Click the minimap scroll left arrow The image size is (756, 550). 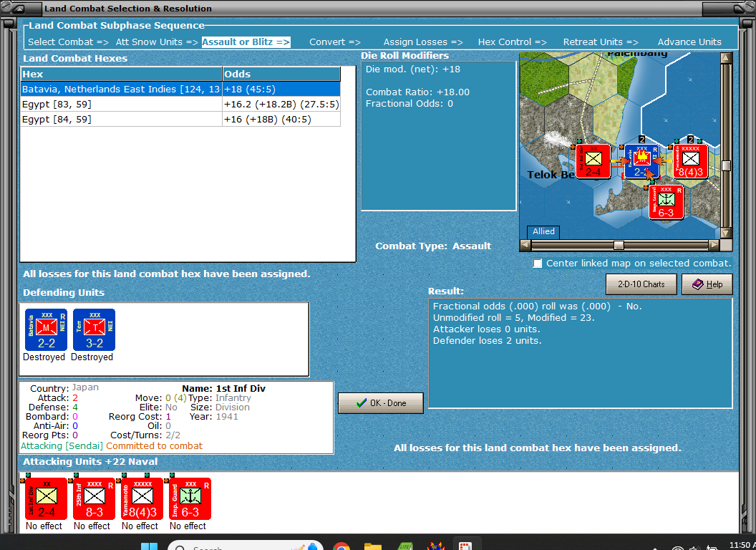525,245
